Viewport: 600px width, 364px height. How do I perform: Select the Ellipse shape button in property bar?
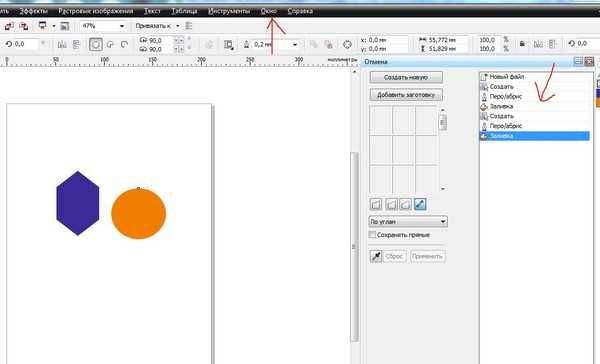(96, 45)
